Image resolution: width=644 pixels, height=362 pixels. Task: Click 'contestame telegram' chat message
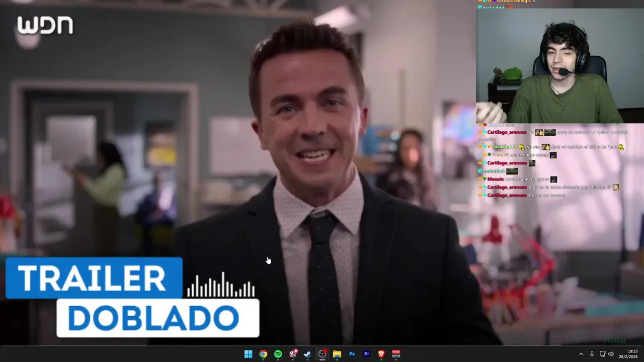(x=527, y=179)
